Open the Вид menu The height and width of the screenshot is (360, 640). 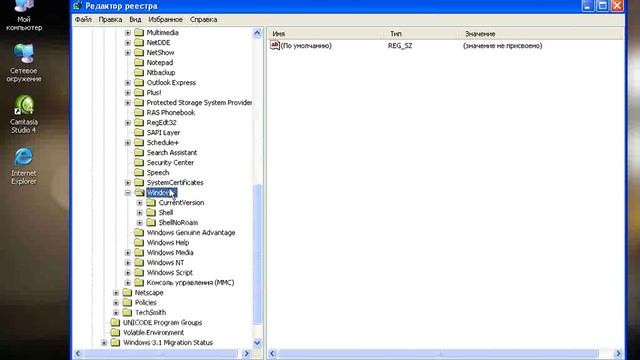[x=135, y=20]
